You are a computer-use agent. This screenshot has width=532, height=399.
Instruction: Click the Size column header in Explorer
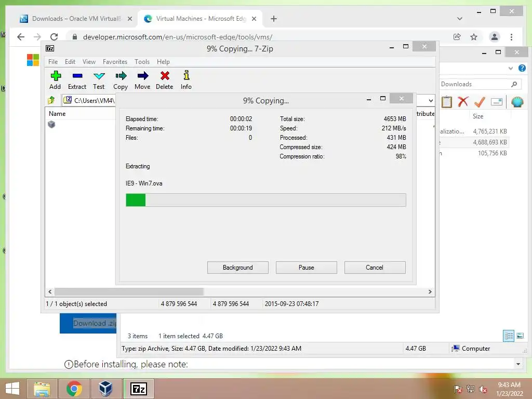coord(478,116)
